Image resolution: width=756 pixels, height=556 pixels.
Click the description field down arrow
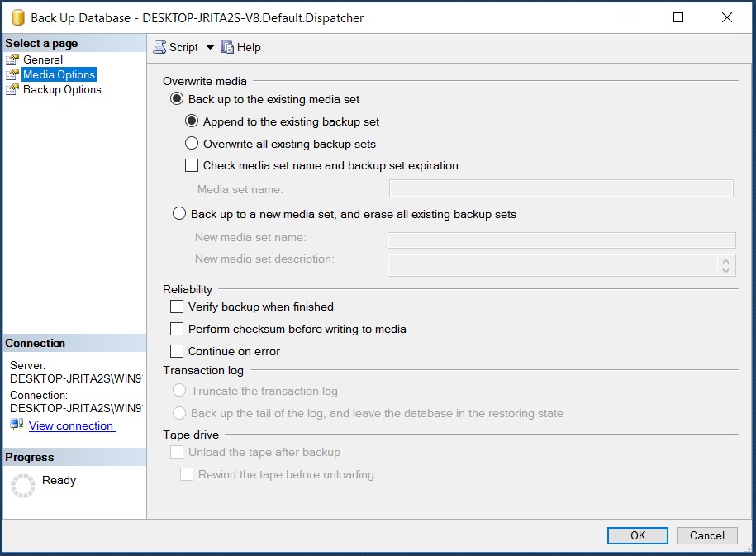(725, 270)
